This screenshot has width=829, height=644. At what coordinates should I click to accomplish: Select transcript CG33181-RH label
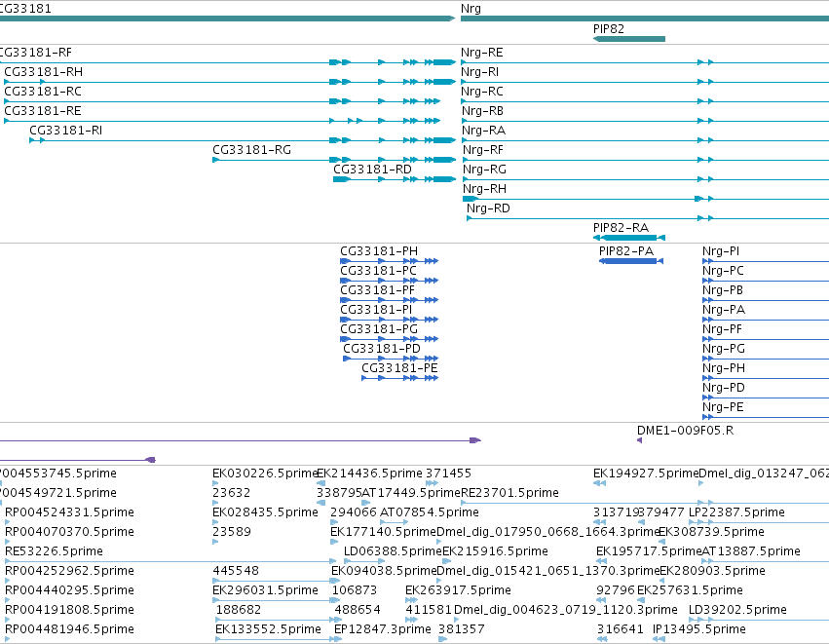tap(44, 72)
